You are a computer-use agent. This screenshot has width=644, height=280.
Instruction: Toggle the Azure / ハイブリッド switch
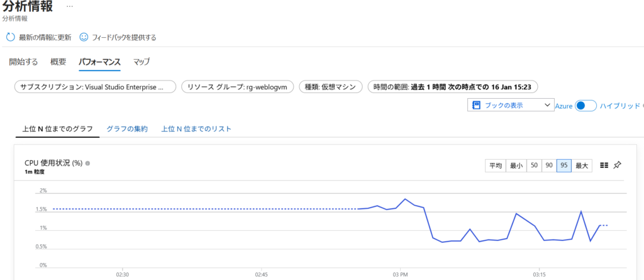585,106
